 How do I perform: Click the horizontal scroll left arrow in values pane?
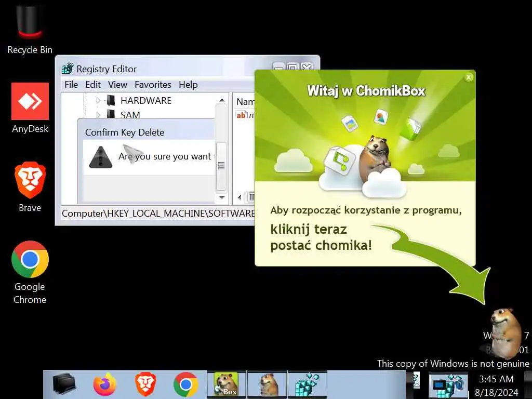pyautogui.click(x=240, y=197)
